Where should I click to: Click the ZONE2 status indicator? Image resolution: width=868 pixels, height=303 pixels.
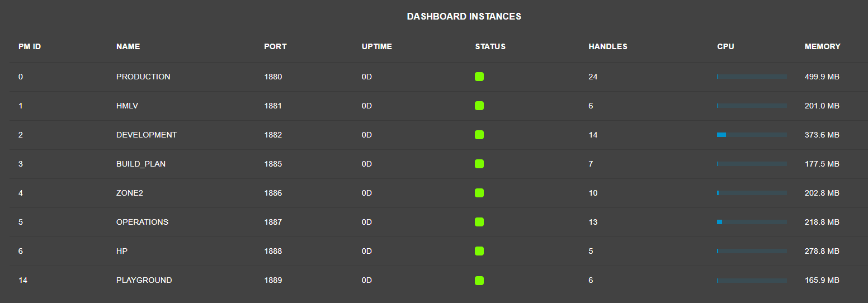click(479, 193)
